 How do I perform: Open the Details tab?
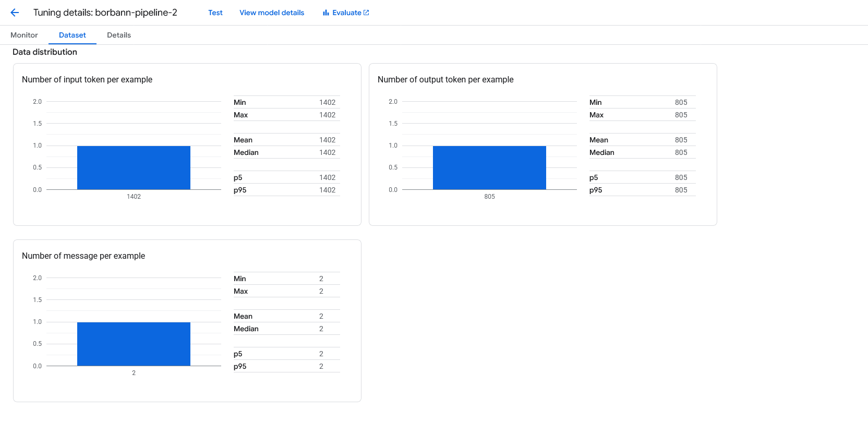(119, 35)
